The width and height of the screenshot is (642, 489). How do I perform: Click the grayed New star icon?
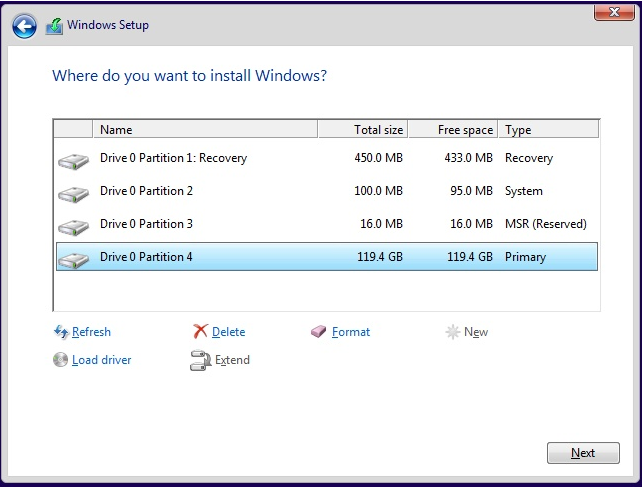[452, 332]
